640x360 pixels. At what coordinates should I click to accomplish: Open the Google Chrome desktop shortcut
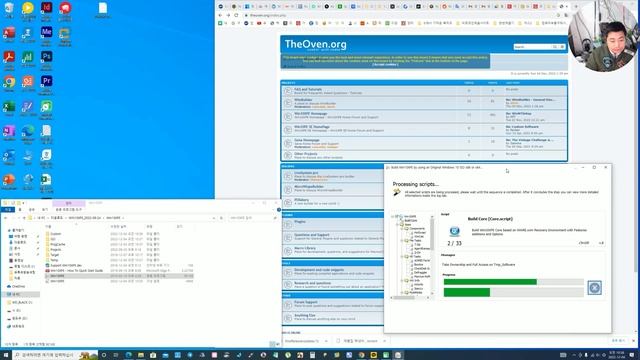pyautogui.click(x=9, y=82)
